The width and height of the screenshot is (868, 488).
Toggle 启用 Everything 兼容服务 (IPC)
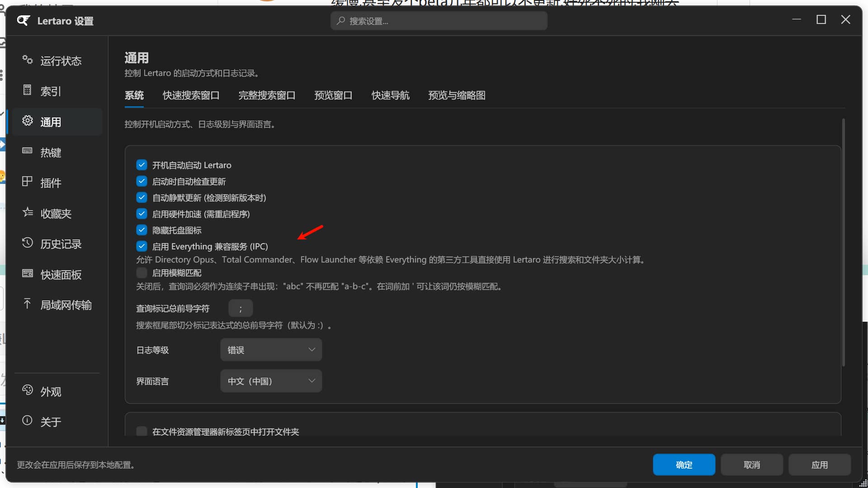(142, 246)
